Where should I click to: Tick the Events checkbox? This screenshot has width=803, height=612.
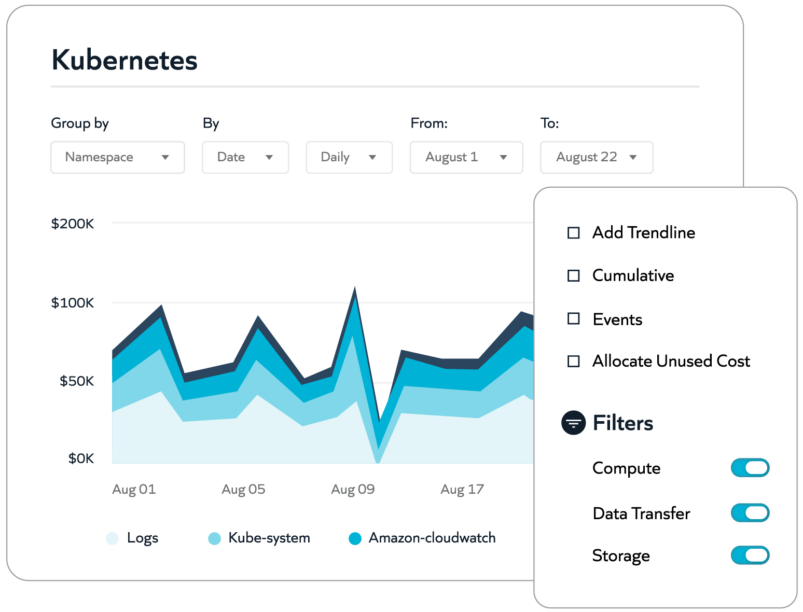pos(573,319)
